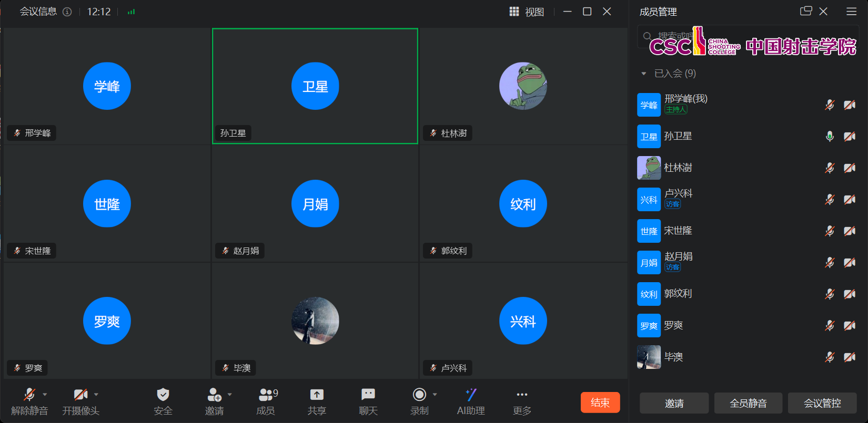Screen dimensions: 868x423
Task: Open the Invite person icon in toolbar
Action: [214, 395]
